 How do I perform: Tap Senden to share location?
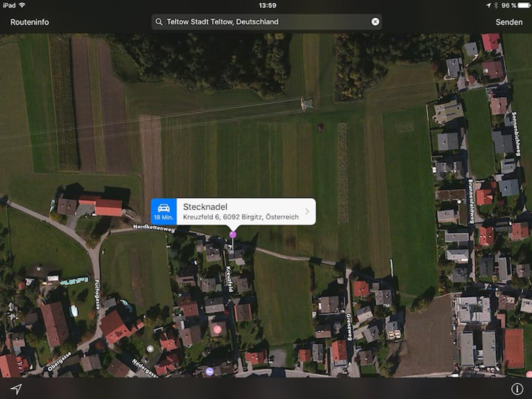(x=509, y=22)
